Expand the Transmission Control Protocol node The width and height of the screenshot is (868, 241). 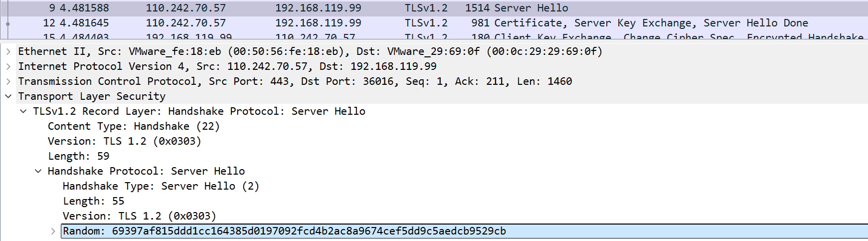point(8,81)
